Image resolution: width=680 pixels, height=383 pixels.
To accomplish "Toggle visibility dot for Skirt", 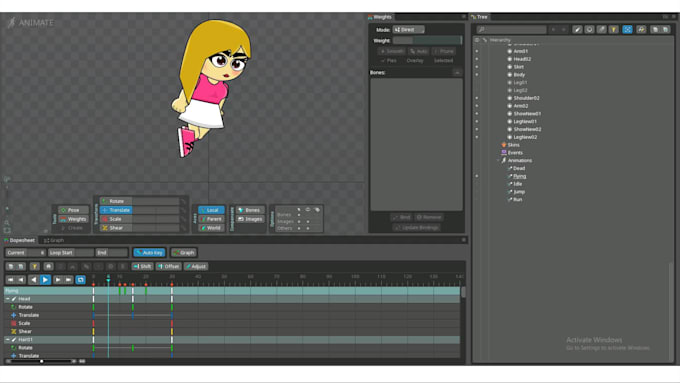I will click(477, 67).
